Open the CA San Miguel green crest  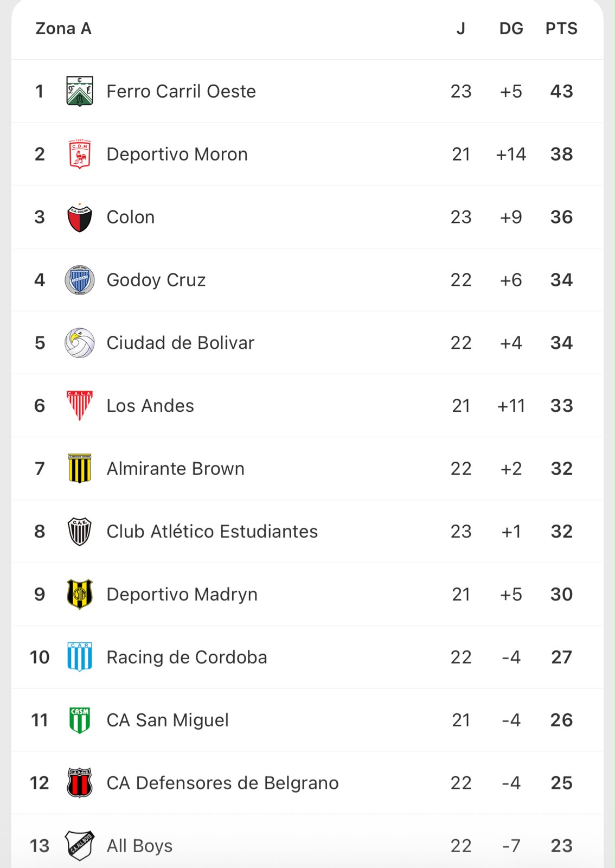pyautogui.click(x=80, y=720)
